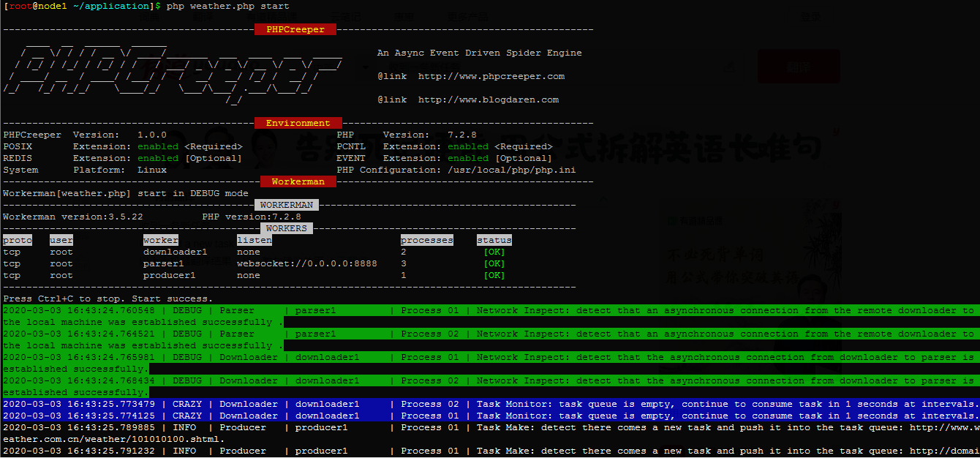This screenshot has height=458, width=980.
Task: Click the red Environment section heading
Action: coord(298,123)
